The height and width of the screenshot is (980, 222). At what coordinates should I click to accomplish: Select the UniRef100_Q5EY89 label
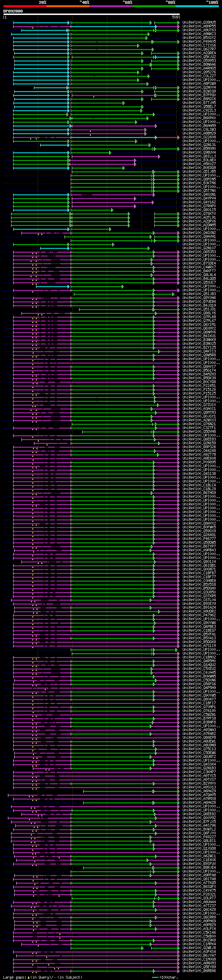[199, 967]
